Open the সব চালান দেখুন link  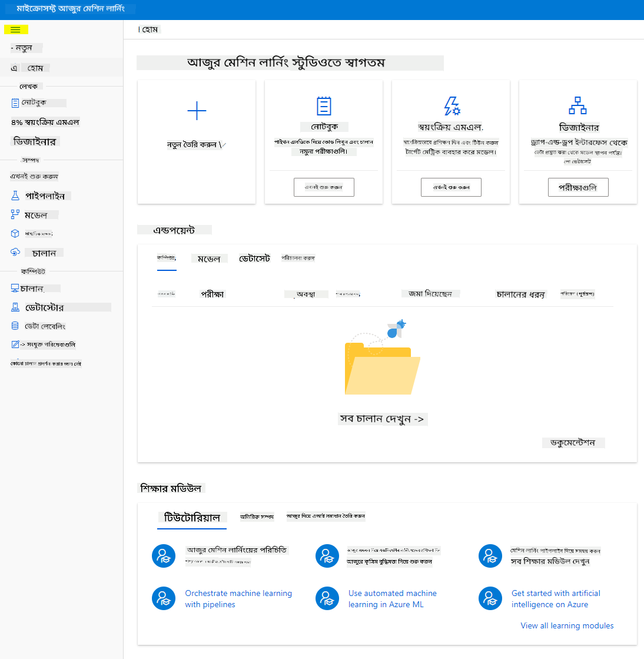pyautogui.click(x=383, y=419)
